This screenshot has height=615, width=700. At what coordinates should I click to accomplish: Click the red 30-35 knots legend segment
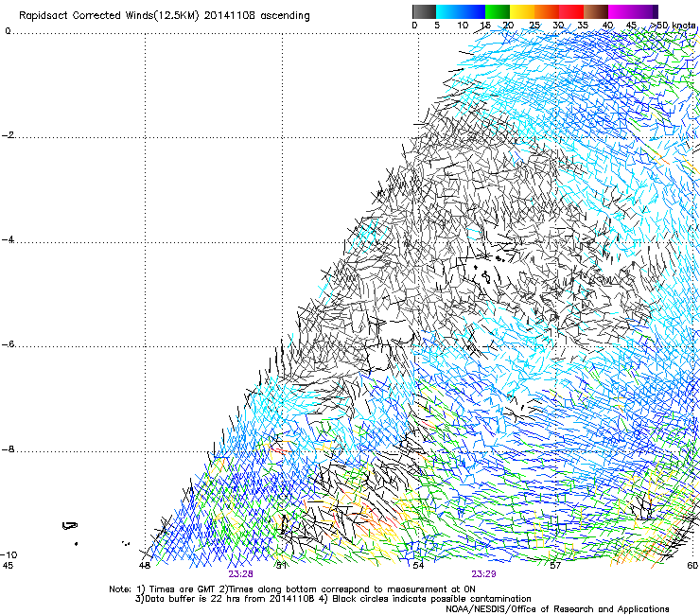(x=571, y=11)
